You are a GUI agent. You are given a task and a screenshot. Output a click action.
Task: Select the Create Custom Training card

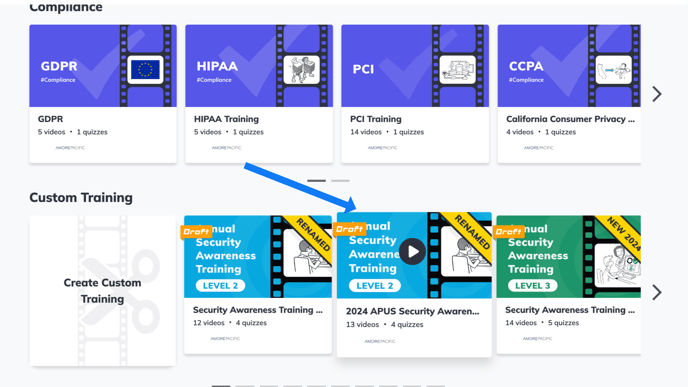pos(103,290)
